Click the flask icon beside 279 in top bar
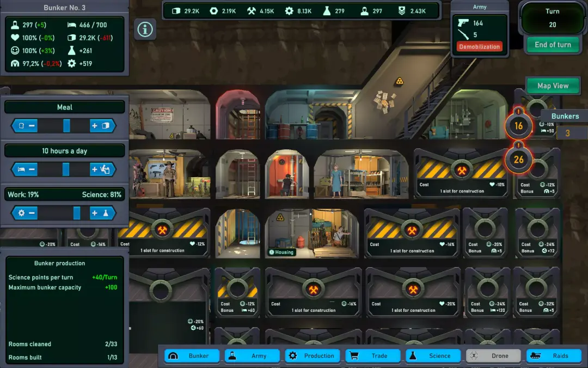The height and width of the screenshot is (368, 588). [x=327, y=11]
